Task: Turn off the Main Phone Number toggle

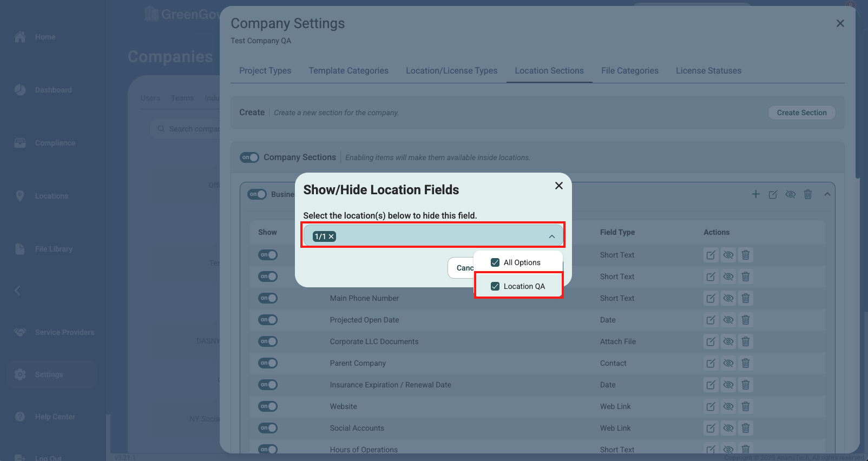Action: (x=268, y=298)
